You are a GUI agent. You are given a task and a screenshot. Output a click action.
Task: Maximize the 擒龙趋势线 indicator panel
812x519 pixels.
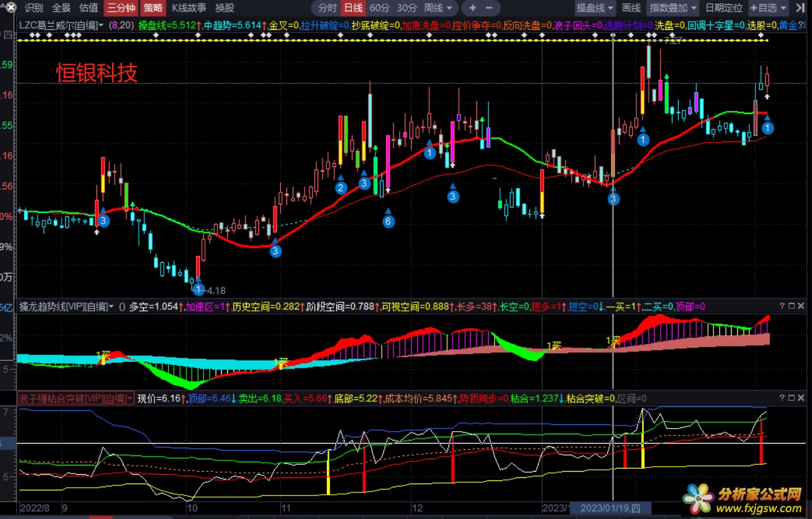[x=792, y=306]
